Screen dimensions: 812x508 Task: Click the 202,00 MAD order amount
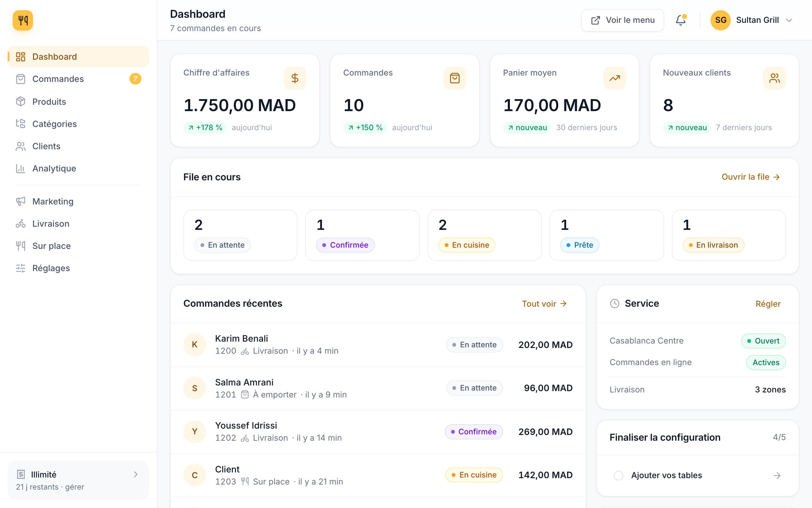tap(546, 345)
